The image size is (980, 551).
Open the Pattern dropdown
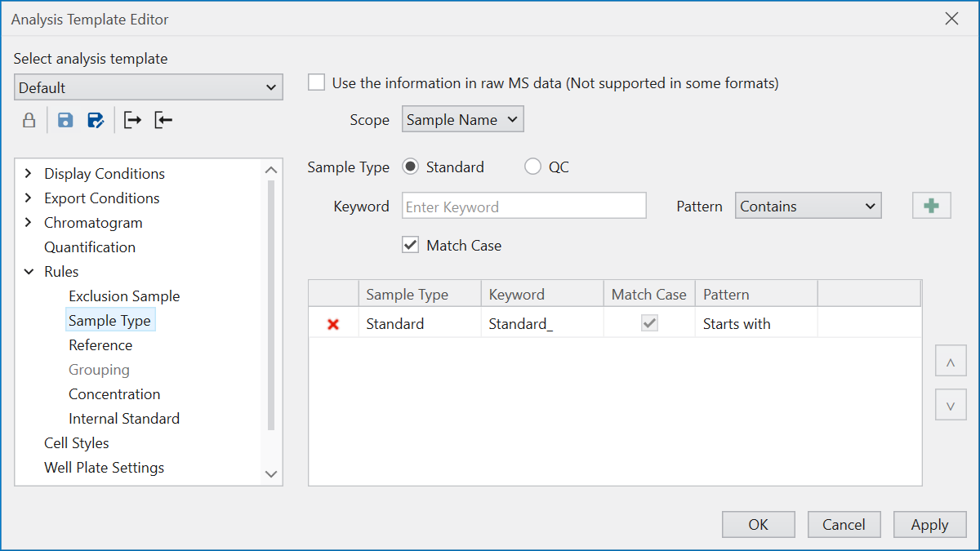(808, 207)
